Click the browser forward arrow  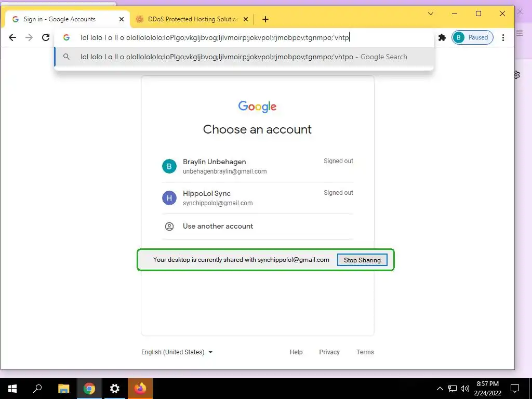tap(29, 37)
